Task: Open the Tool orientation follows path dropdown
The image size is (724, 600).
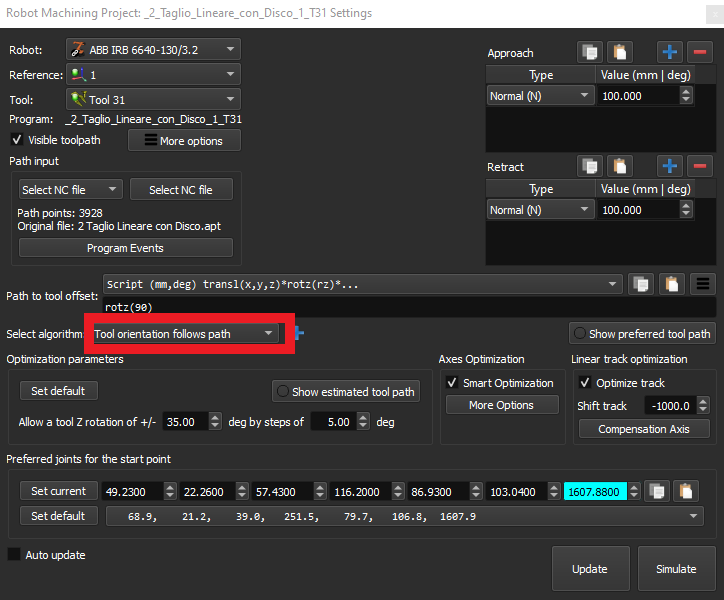Action: [185, 334]
